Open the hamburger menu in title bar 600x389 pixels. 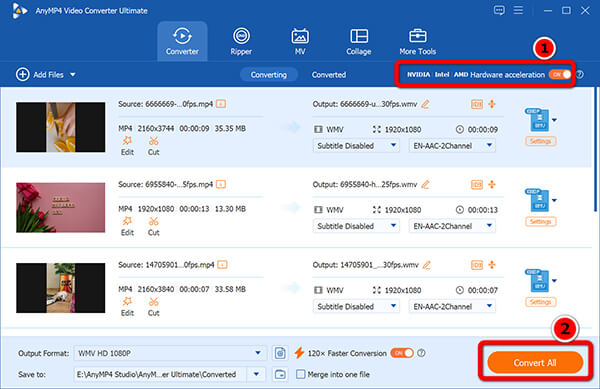[518, 10]
